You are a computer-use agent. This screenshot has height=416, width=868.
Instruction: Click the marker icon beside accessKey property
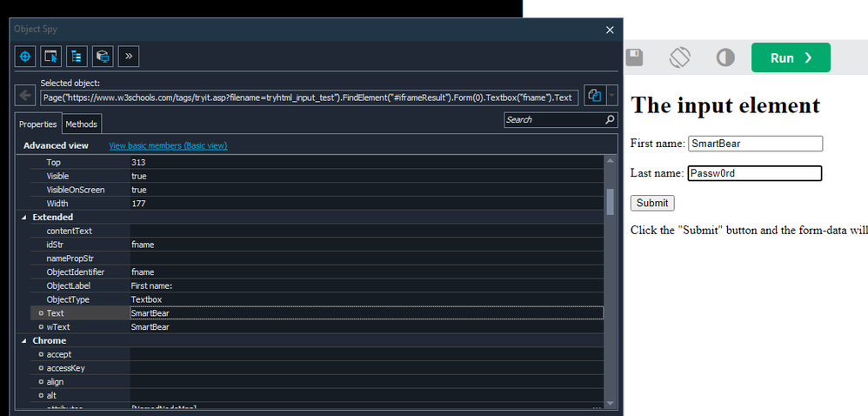(41, 368)
